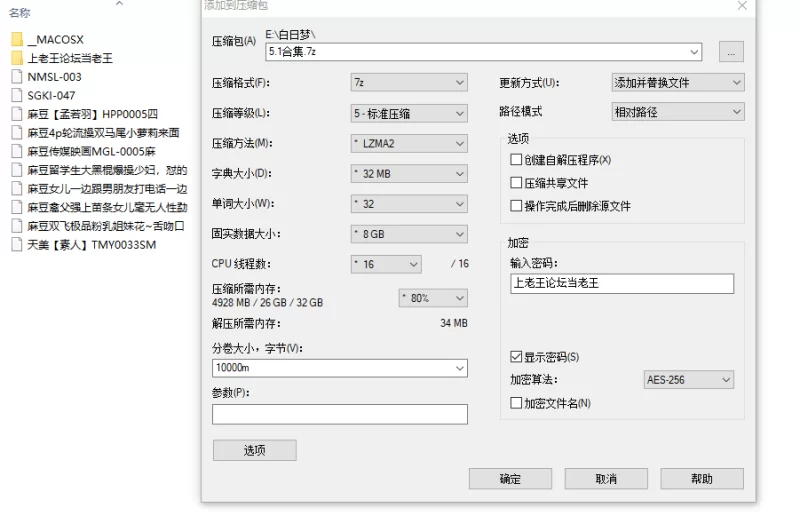Click the 名称 column header

(19, 13)
